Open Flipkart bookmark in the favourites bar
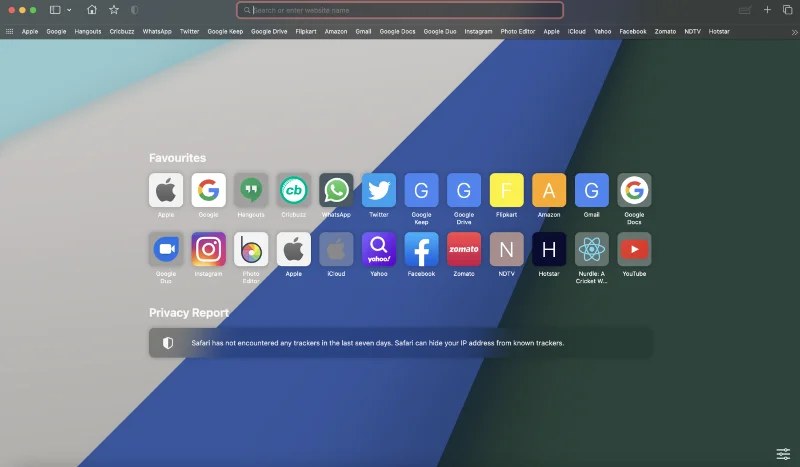Screen dimensions: 800x467 pos(306,31)
